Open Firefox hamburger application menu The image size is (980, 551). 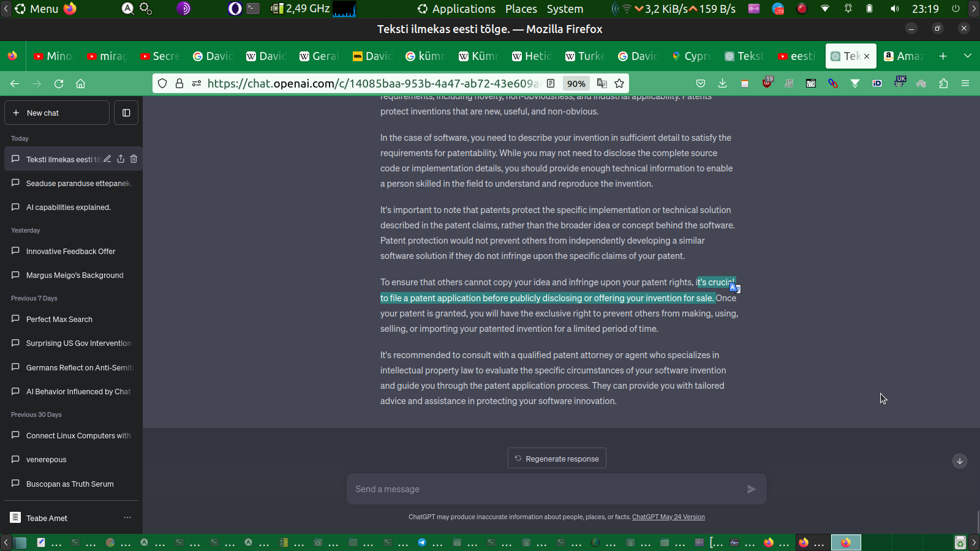pyautogui.click(x=965, y=84)
